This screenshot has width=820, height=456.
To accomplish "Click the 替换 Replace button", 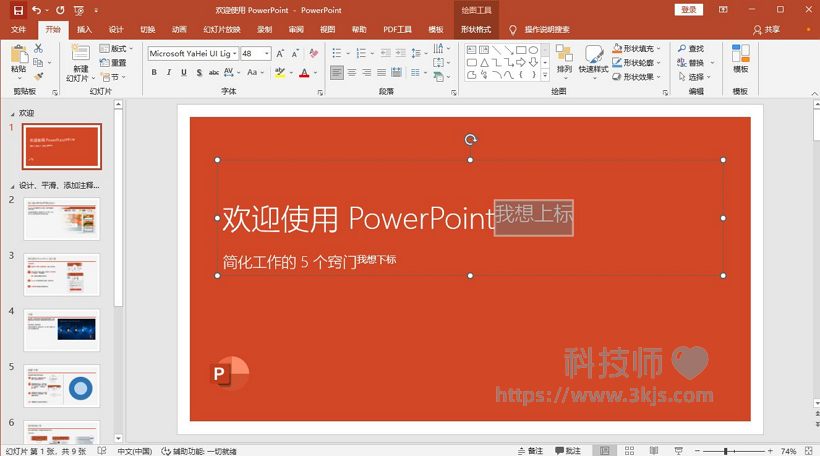I will (692, 63).
